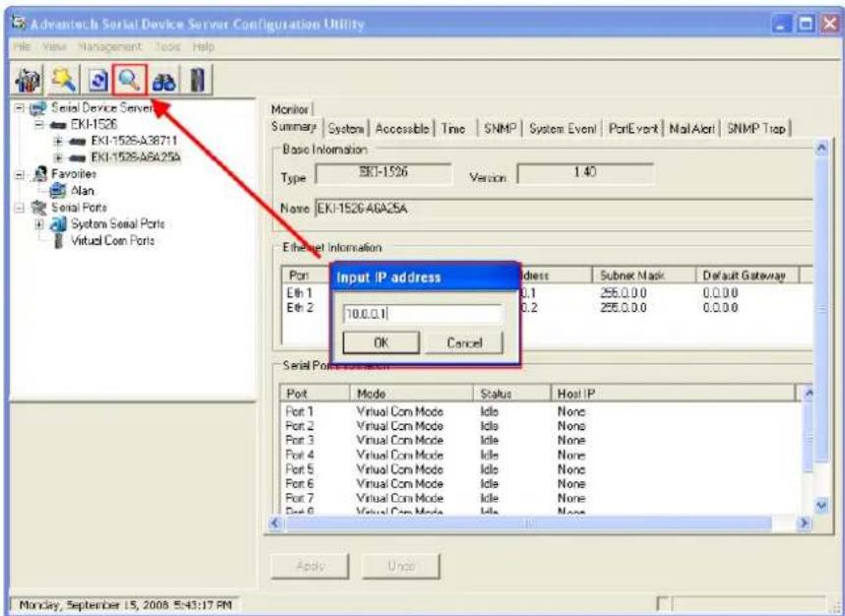
Task: Switch to the Mail Alert tab
Action: [692, 129]
